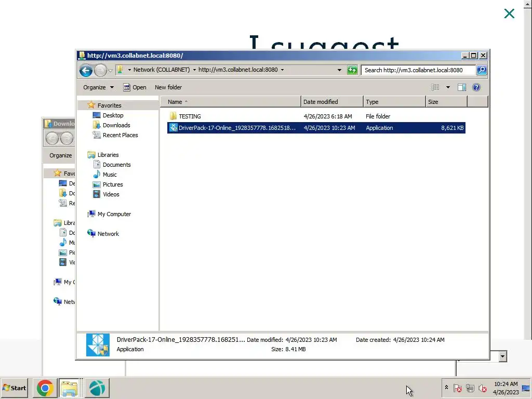The image size is (532, 399).
Task: Click the Network globe icon in sidebar
Action: pyautogui.click(x=91, y=233)
